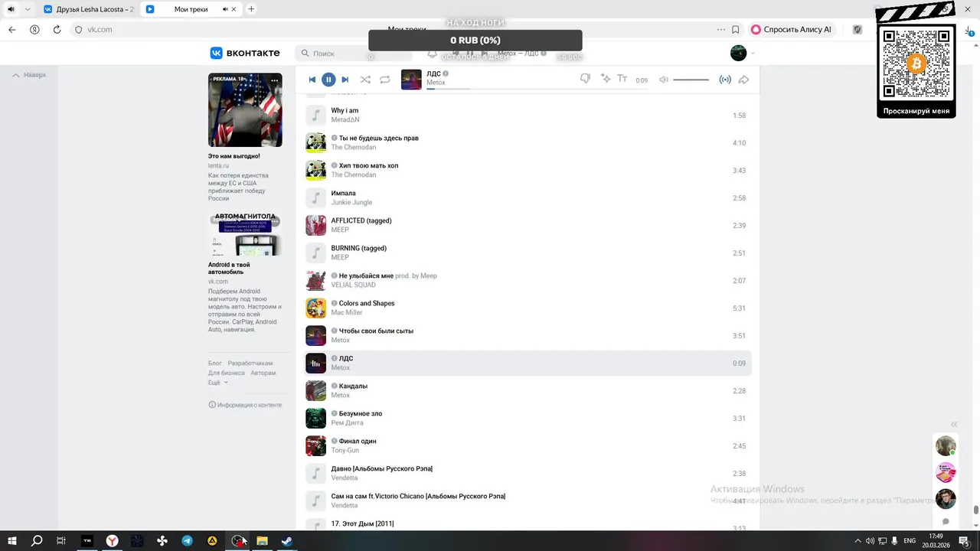Screen dimensions: 980x551
Task: Open Telegram from the taskbar
Action: [187, 540]
